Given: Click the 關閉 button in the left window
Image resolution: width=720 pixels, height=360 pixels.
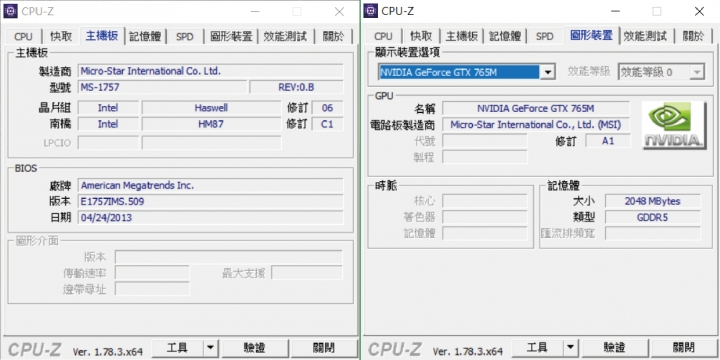Looking at the screenshot, I should 324,348.
